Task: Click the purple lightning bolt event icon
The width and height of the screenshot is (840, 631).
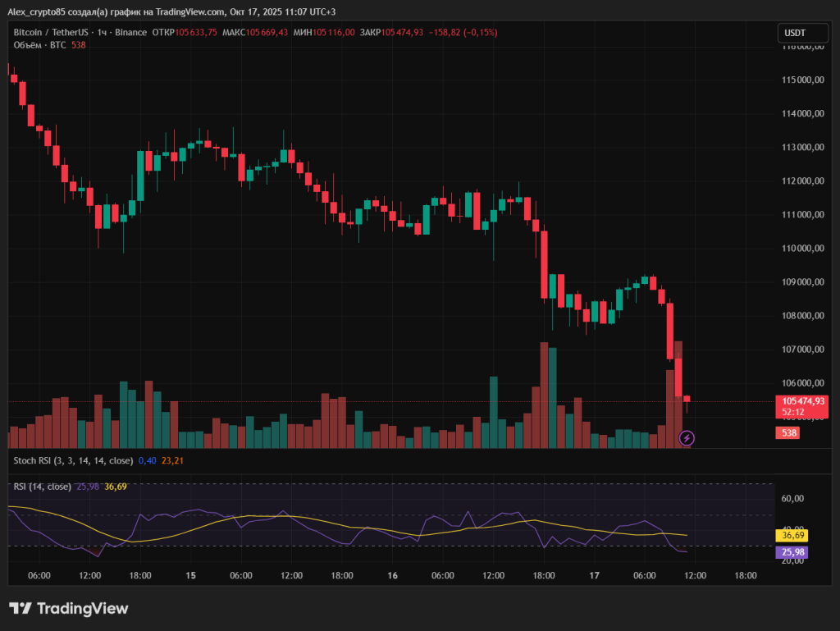Action: click(687, 438)
